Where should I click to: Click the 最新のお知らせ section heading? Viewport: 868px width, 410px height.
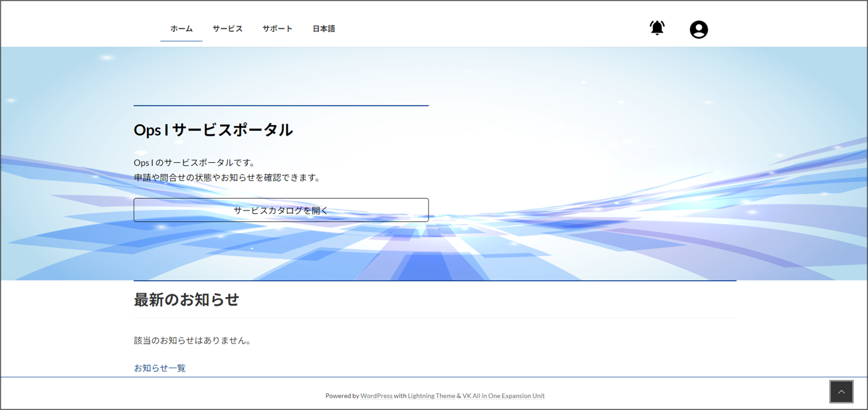[186, 300]
